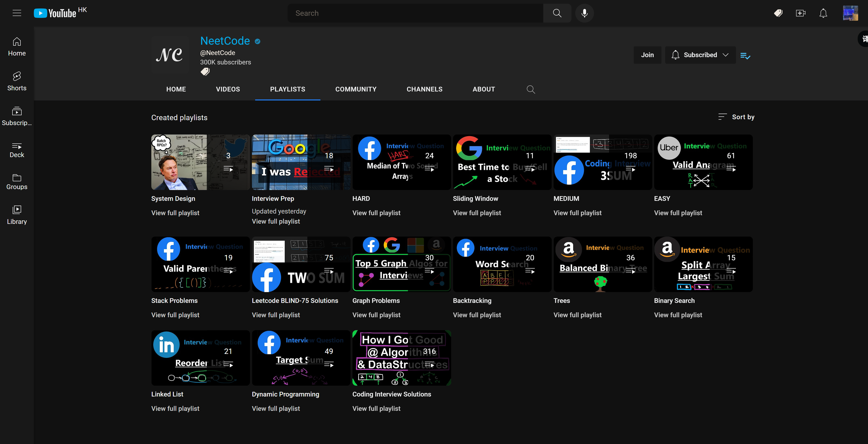Open Shorts in the sidebar
868x444 pixels.
[17, 81]
